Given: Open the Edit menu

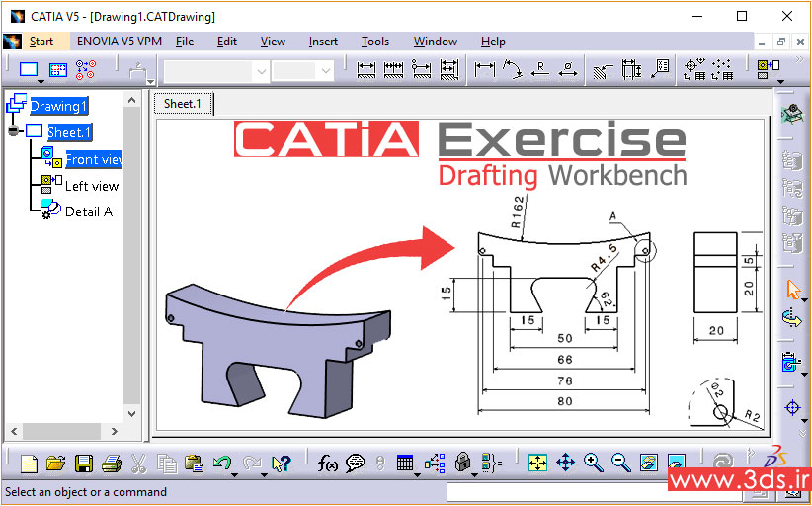Looking at the screenshot, I should point(227,42).
